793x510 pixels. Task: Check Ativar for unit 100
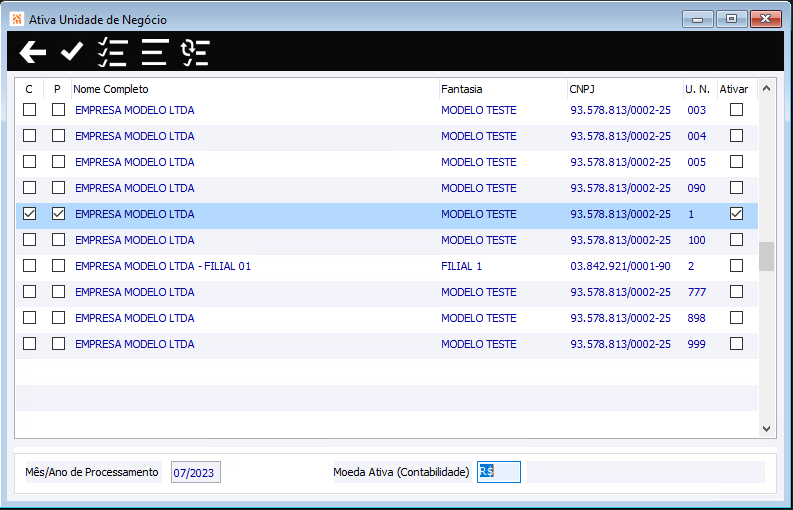point(736,239)
